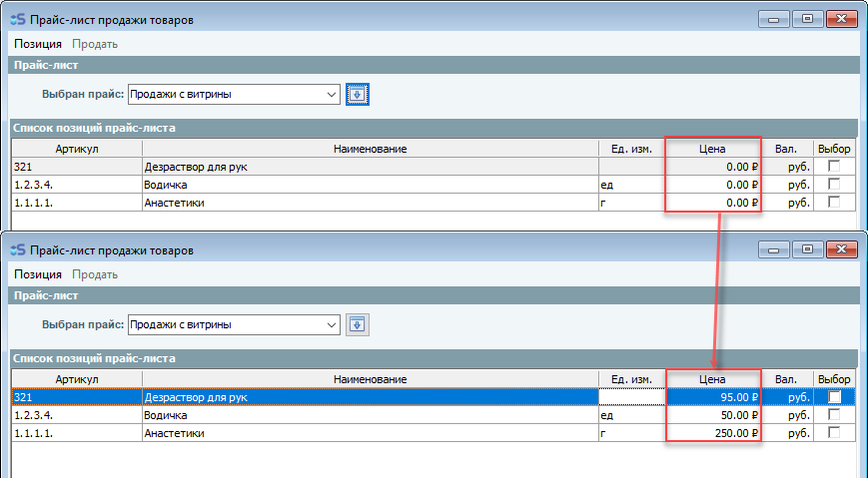Sort by the Цена column header in the lower window
Screen dimensions: 868x481
(x=713, y=379)
